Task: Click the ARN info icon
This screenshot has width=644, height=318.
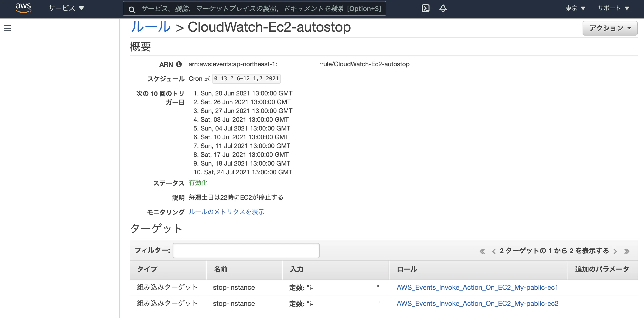Action: [x=179, y=64]
